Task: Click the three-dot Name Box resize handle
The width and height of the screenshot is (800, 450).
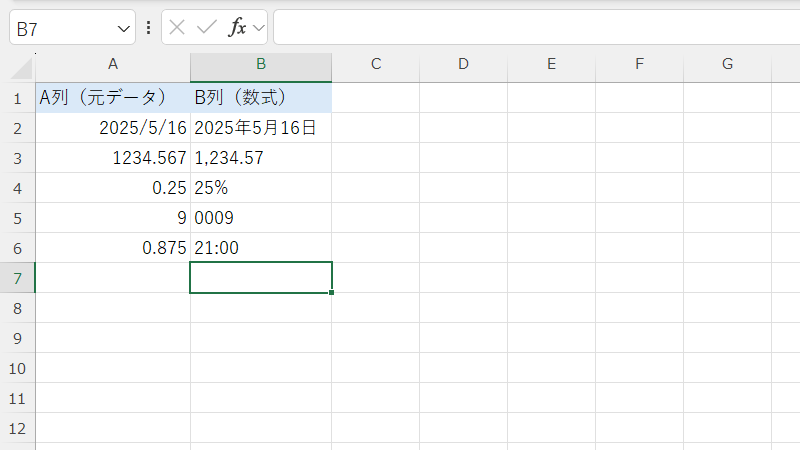Action: point(149,28)
